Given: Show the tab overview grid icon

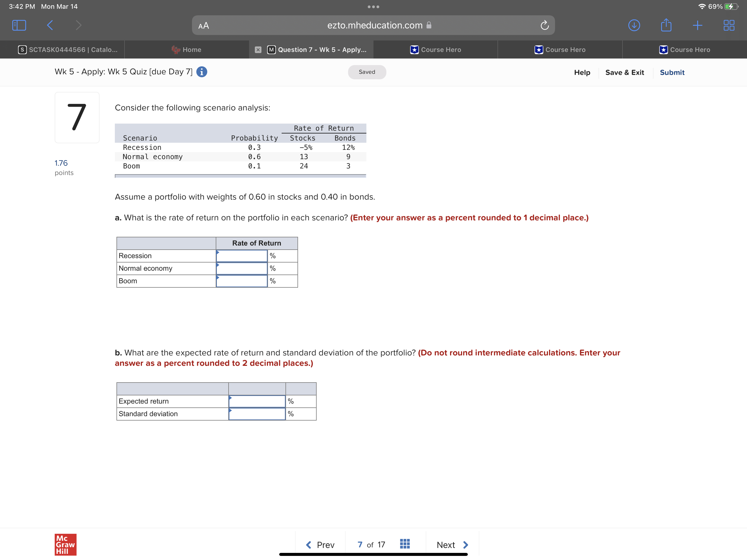Looking at the screenshot, I should [729, 25].
